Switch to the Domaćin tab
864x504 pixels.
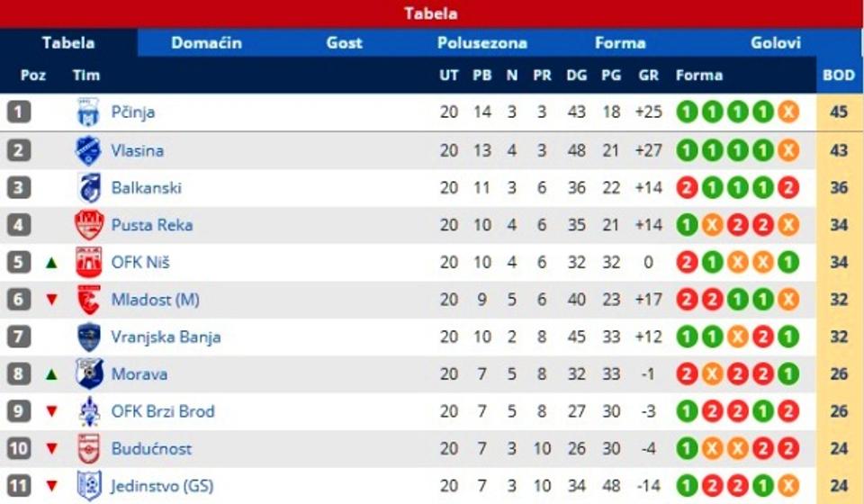206,42
